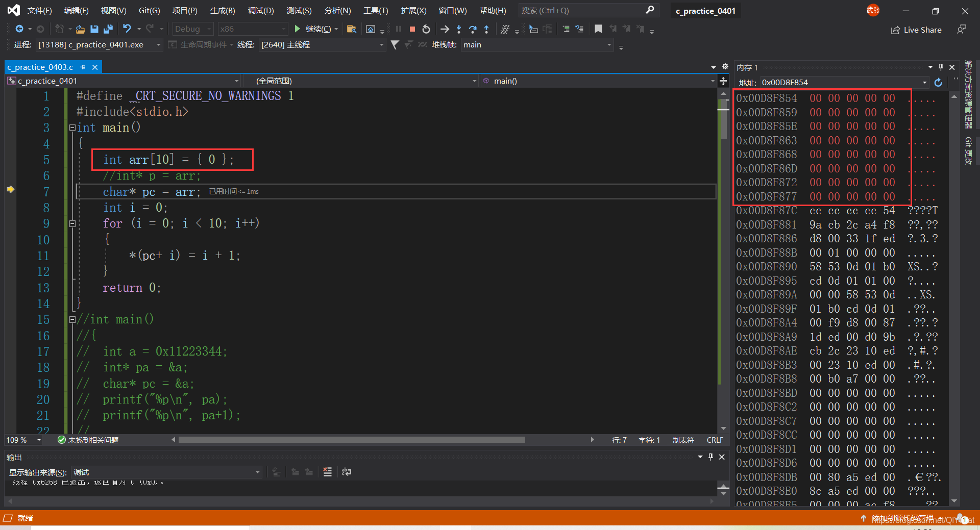Open the 帮助(H) menu
Image resolution: width=980 pixels, height=530 pixels.
click(493, 10)
